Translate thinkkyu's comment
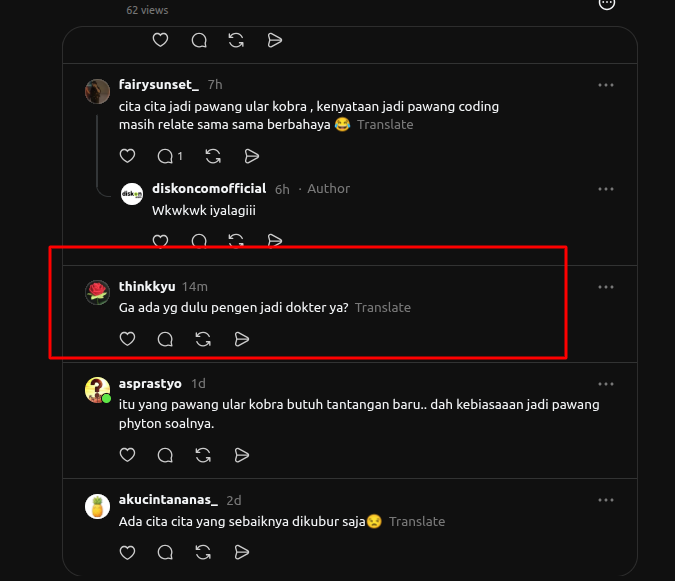This screenshot has height=581, width=675. pyautogui.click(x=383, y=308)
